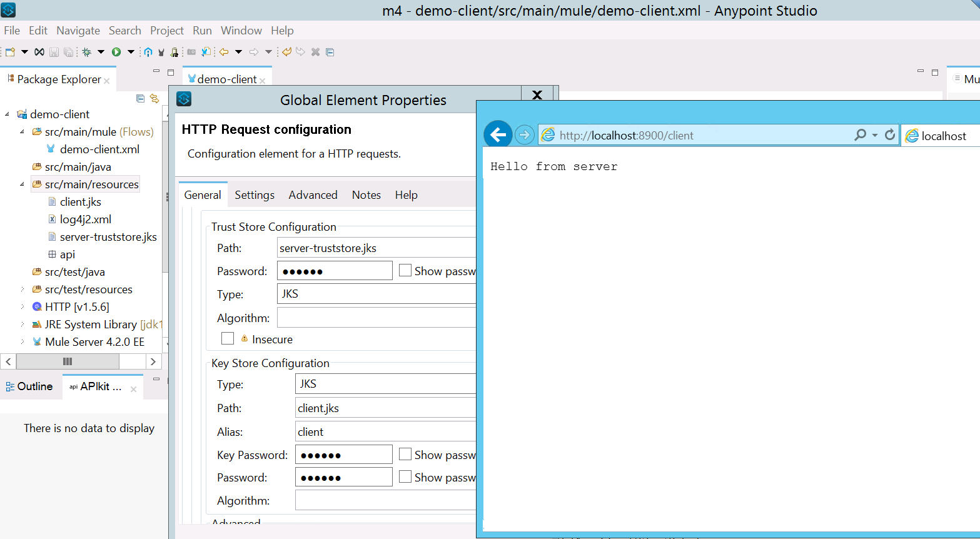
Task: Expand the JRE System Library node
Action: (x=23, y=324)
